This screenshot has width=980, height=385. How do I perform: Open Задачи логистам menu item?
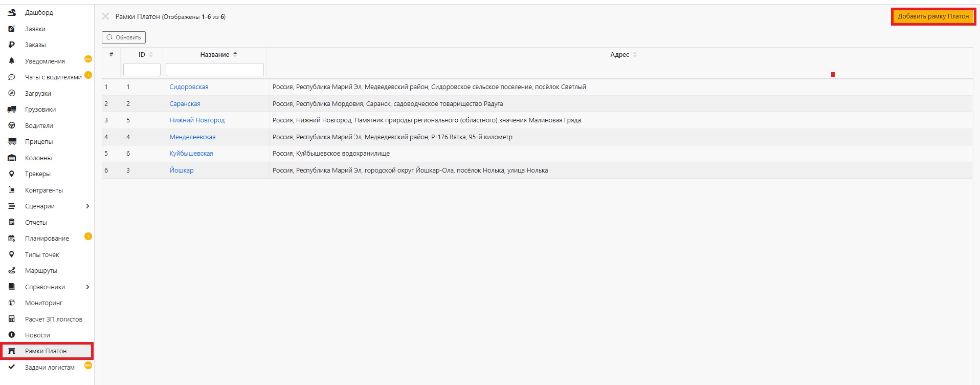(50, 368)
